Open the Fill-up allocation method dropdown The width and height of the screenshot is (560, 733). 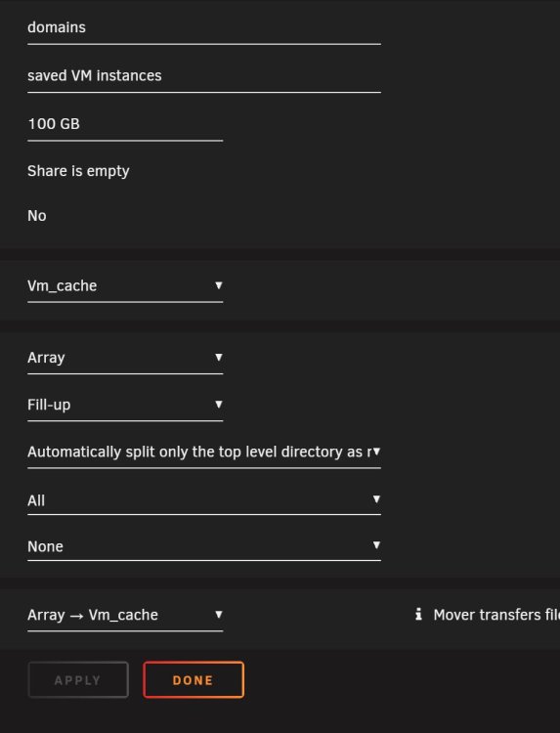(125, 405)
